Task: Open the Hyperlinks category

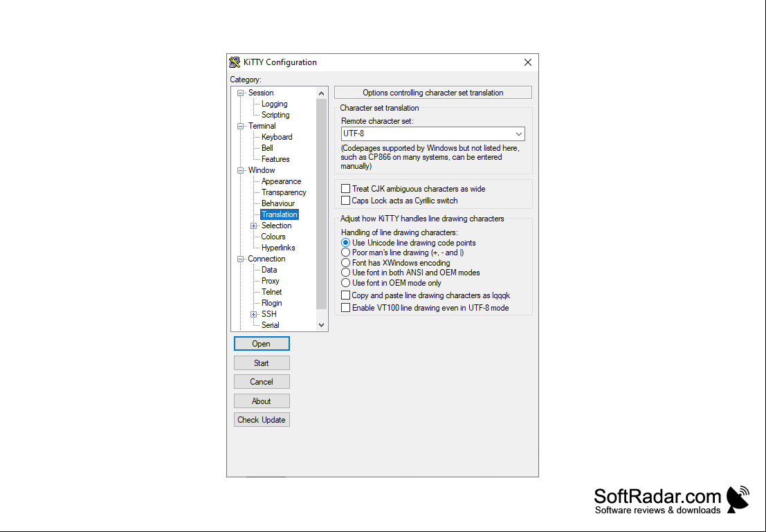Action: [278, 248]
